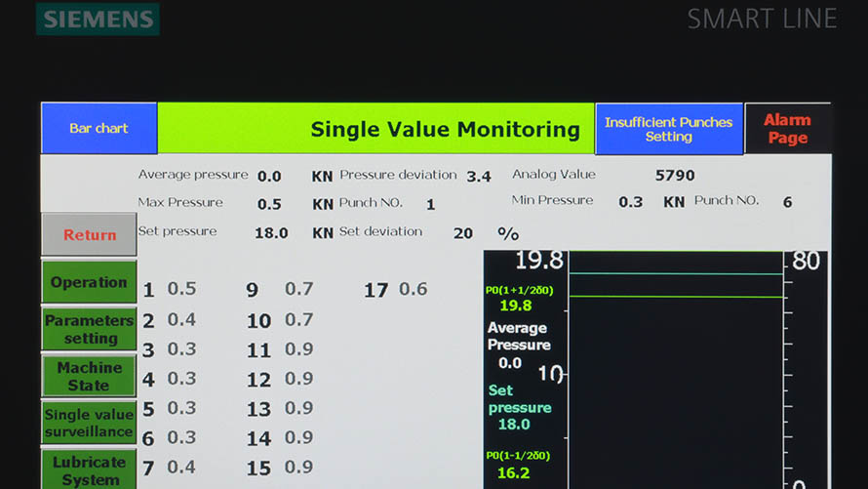Click the Siemens logo
Viewport: 868px width, 489px height.
pos(98,20)
